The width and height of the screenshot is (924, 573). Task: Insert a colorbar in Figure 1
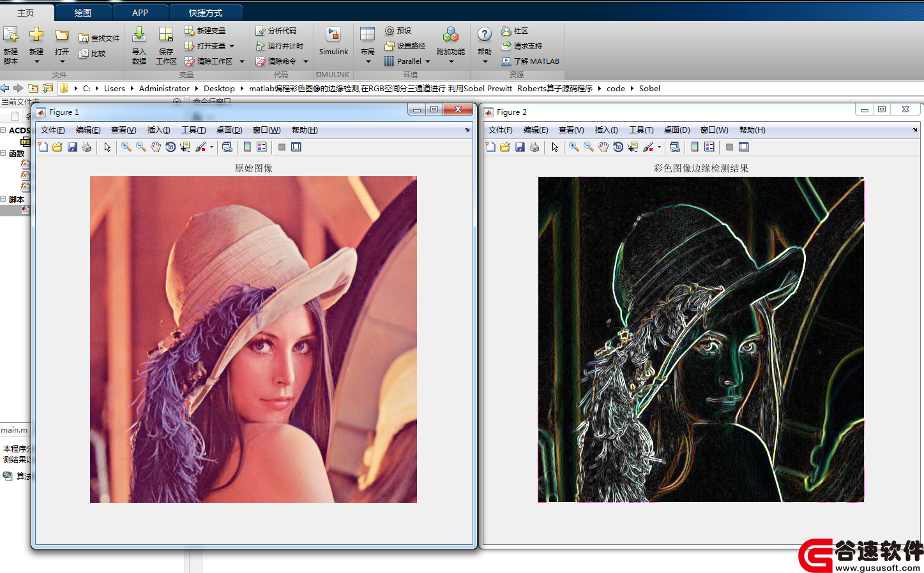click(x=247, y=147)
